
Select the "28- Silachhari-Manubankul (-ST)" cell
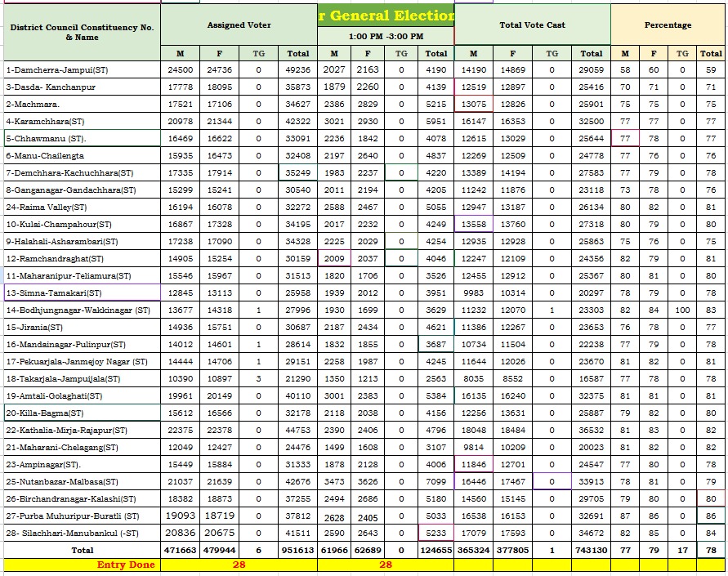[81, 534]
